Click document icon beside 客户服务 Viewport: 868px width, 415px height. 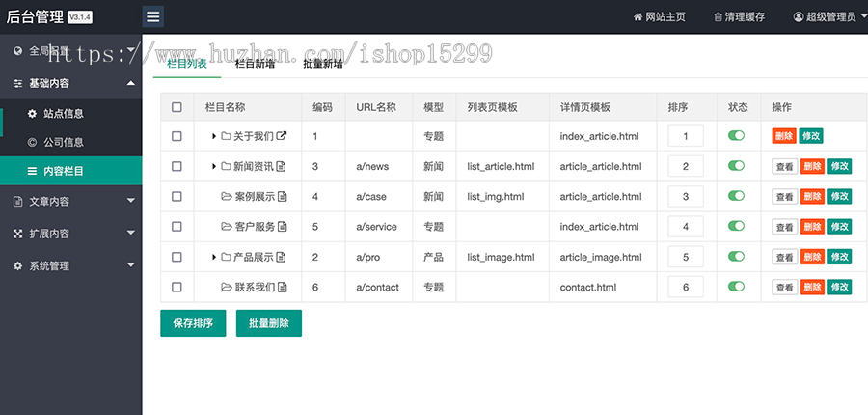283,226
